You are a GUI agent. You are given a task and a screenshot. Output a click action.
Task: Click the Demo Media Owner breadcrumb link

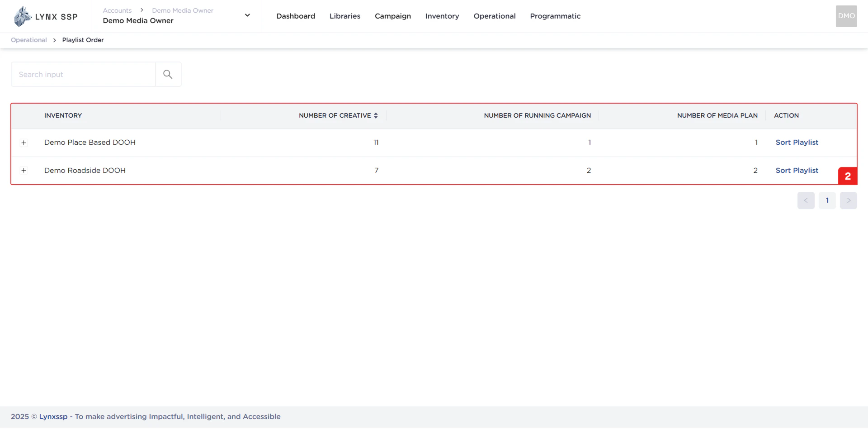click(183, 10)
